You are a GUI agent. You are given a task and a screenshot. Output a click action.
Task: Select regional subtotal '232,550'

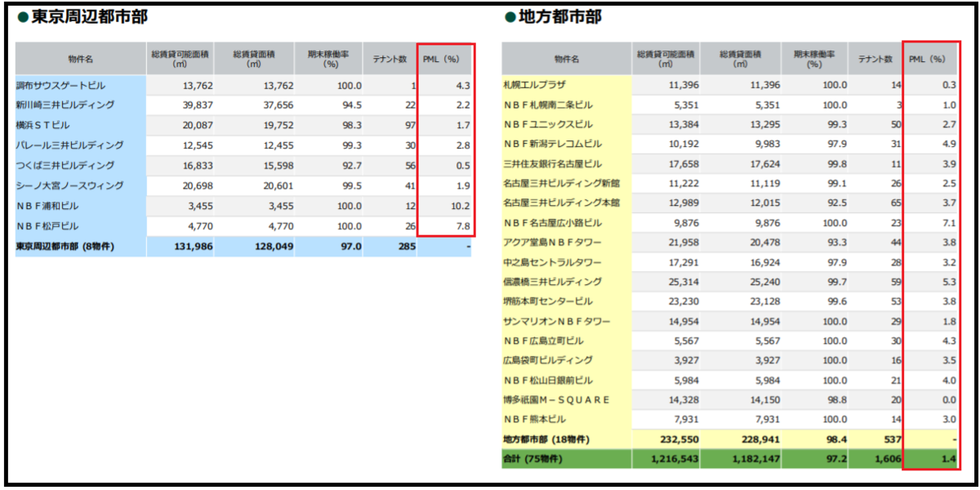tap(679, 439)
